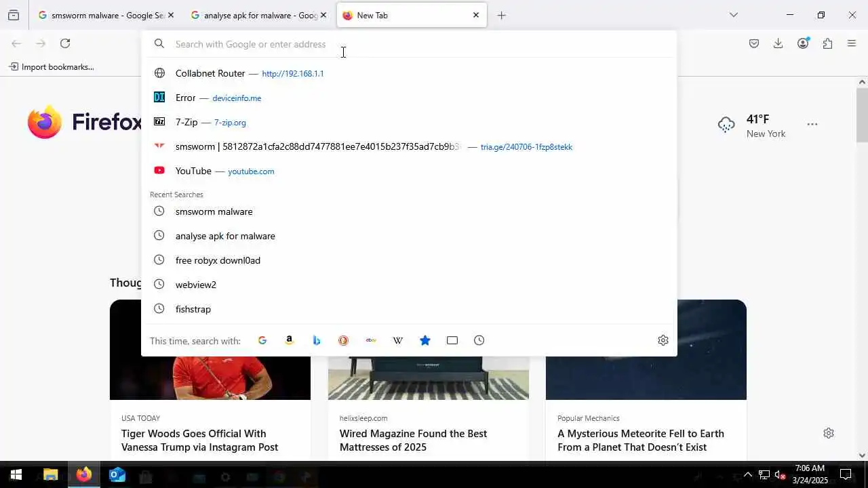Search this time with Google icon

[262, 340]
